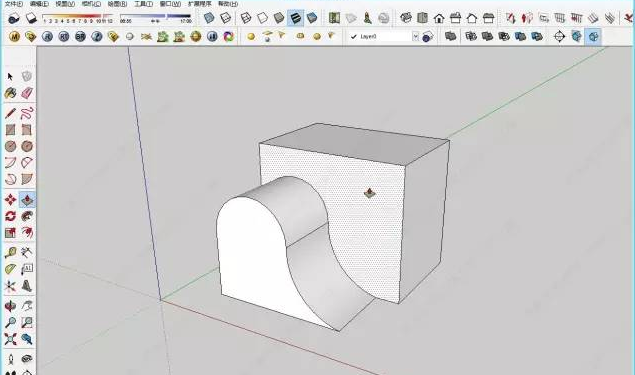The width and height of the screenshot is (635, 375).
Task: Click the Outer Shell solid tool
Action: pos(450,36)
